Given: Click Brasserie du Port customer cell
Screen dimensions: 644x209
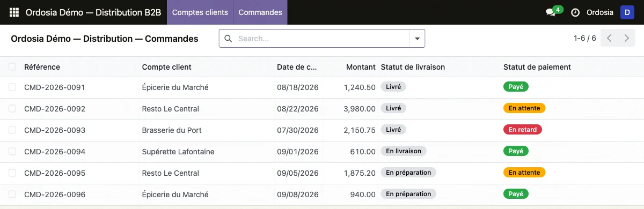Looking at the screenshot, I should click(x=172, y=130).
